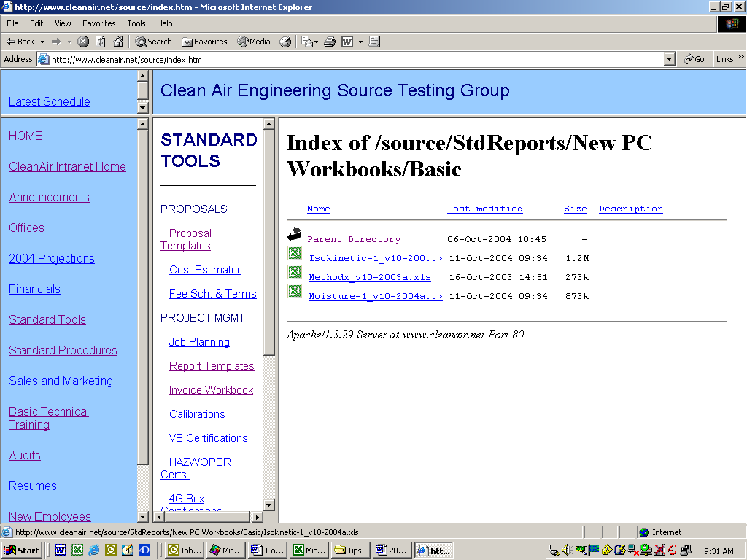747x560 pixels.
Task: Launch Outlook from the Quick Launch bar
Action: pyautogui.click(x=111, y=551)
